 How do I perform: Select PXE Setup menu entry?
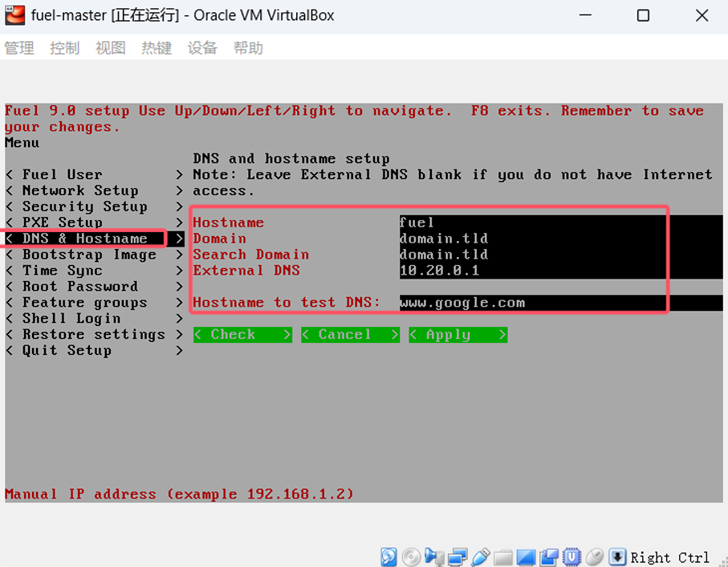coord(95,222)
